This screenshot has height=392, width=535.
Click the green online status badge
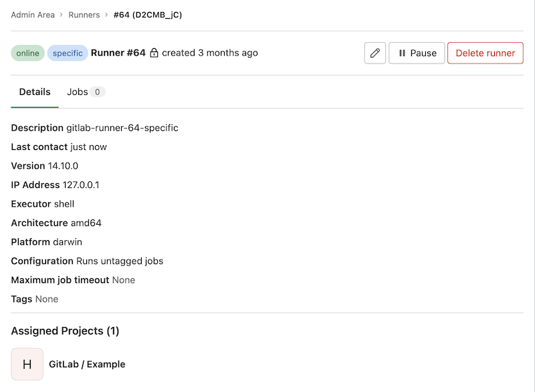(x=27, y=53)
